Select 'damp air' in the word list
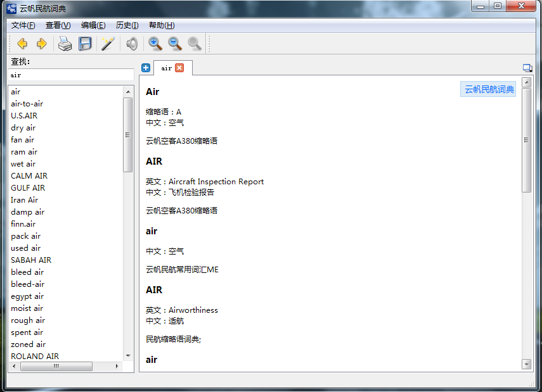The height and width of the screenshot is (392, 542). tap(66, 212)
